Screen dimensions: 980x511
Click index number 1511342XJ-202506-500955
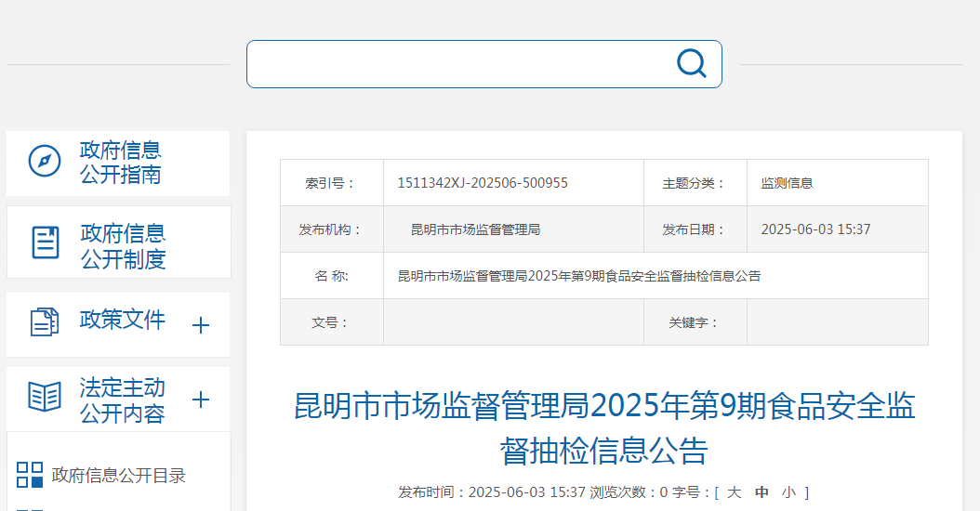483,183
